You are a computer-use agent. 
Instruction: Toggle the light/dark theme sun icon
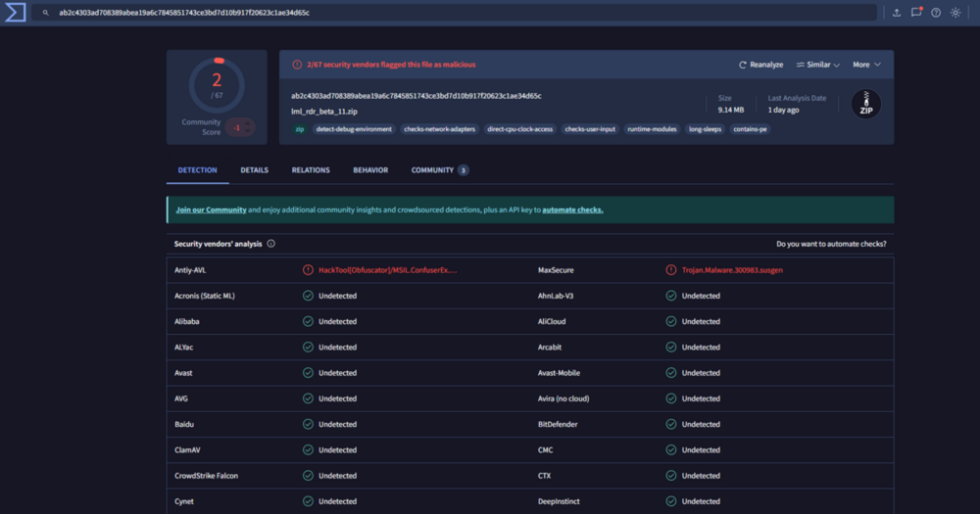tap(955, 13)
